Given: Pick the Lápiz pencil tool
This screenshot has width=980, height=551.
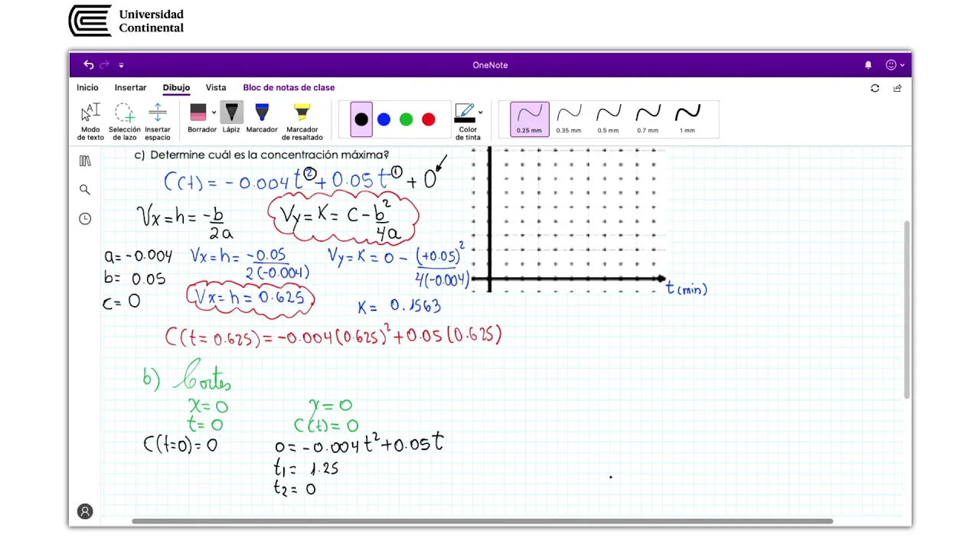Looking at the screenshot, I should [231, 118].
